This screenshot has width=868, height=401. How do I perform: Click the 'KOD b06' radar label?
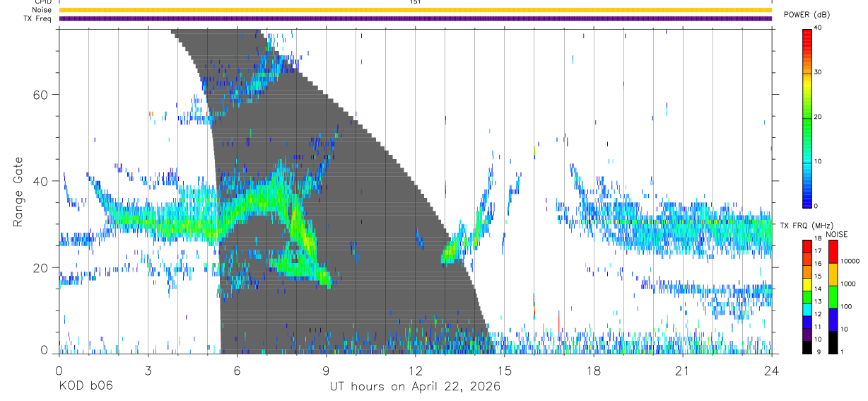tap(86, 386)
